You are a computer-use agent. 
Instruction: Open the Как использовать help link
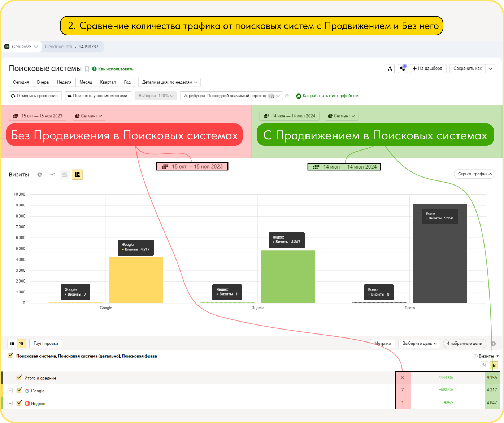[x=113, y=69]
